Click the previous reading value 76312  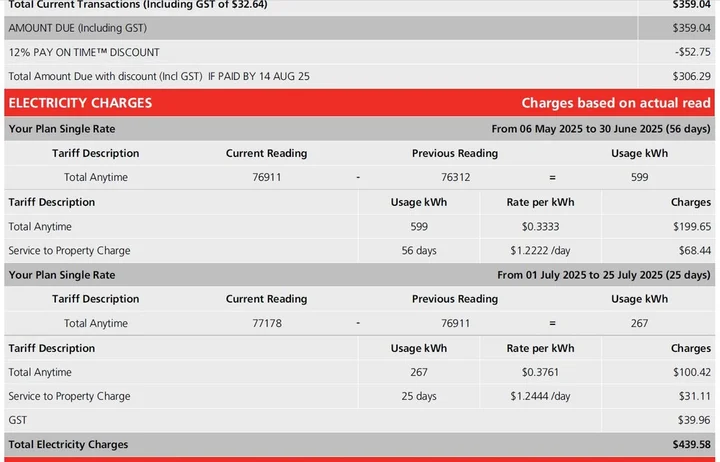(x=455, y=177)
